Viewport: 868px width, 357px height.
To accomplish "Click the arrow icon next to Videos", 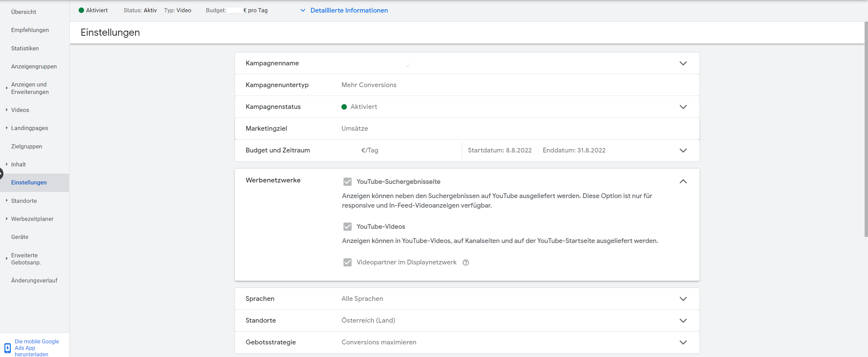I will pyautogui.click(x=6, y=110).
